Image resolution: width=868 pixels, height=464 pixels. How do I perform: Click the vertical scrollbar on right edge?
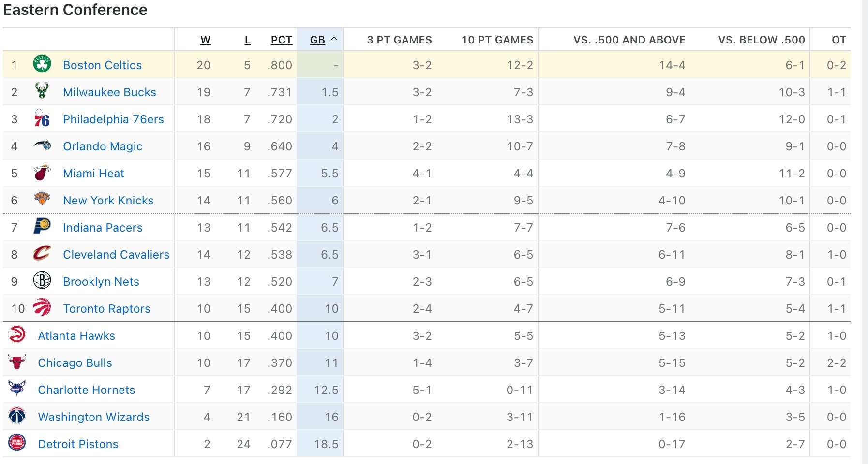click(865, 232)
